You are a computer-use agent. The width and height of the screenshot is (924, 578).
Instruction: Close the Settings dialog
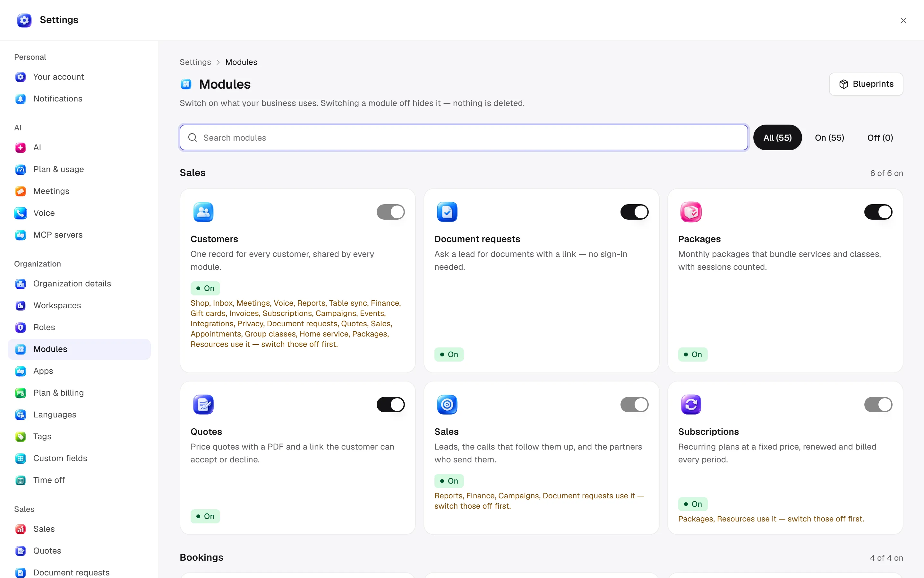tap(903, 21)
